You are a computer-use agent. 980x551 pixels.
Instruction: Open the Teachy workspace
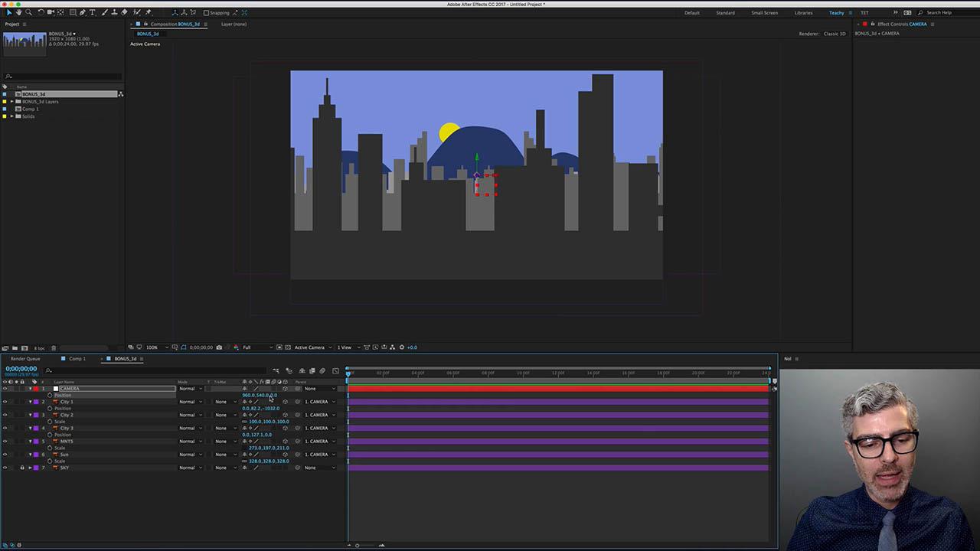pos(836,12)
